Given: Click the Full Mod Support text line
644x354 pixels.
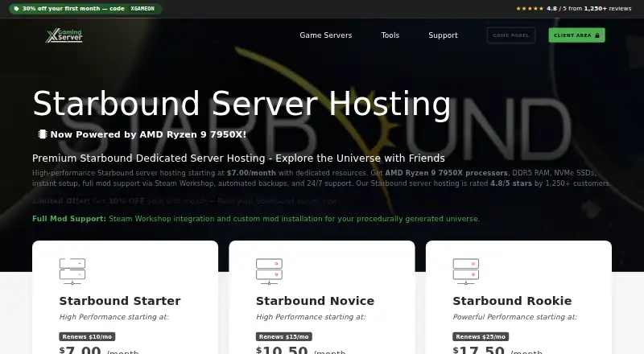Looking at the screenshot, I should click(256, 219).
